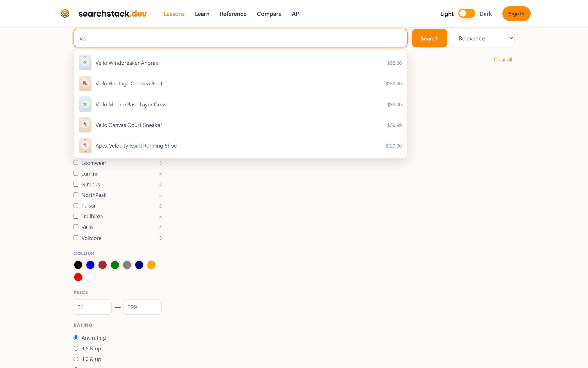Screen dimensions: 588x368
Task: Pick the green colour swatch
Action: pos(115,265)
